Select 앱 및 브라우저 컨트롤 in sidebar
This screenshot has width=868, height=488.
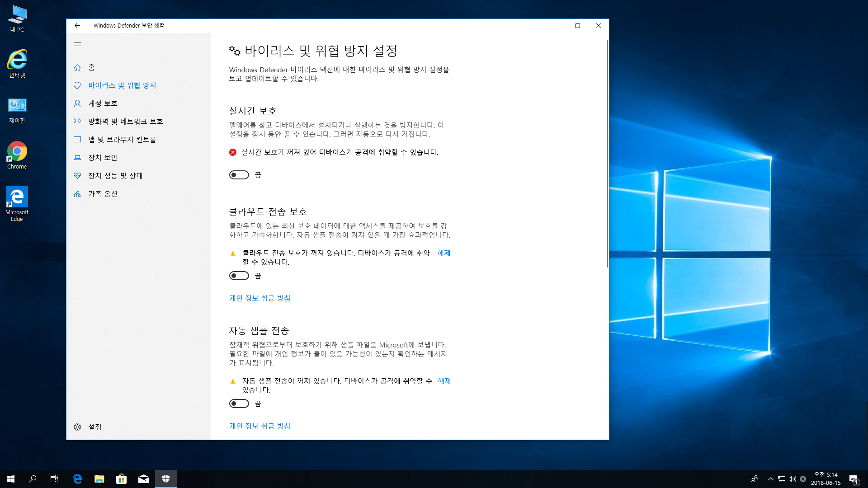122,140
